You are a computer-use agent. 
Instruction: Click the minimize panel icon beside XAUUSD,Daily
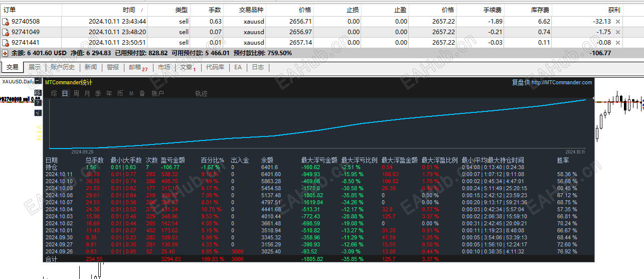point(38,81)
